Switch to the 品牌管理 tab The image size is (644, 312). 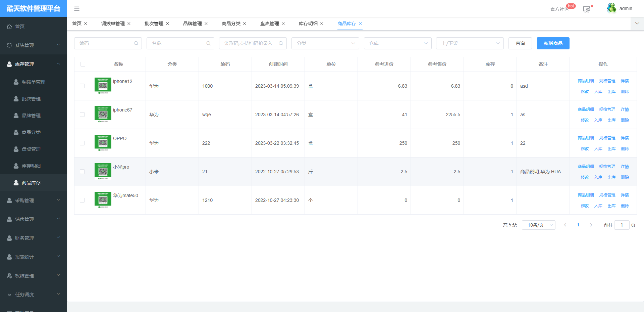coord(192,24)
